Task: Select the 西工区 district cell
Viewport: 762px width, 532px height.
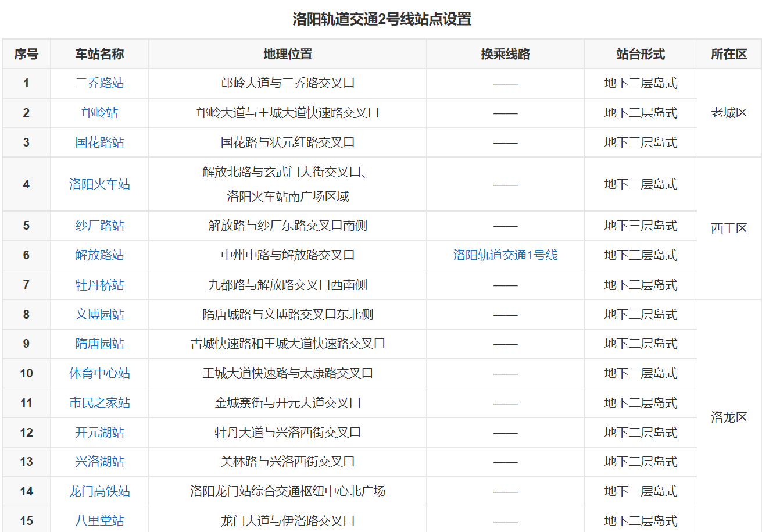Action: [729, 228]
